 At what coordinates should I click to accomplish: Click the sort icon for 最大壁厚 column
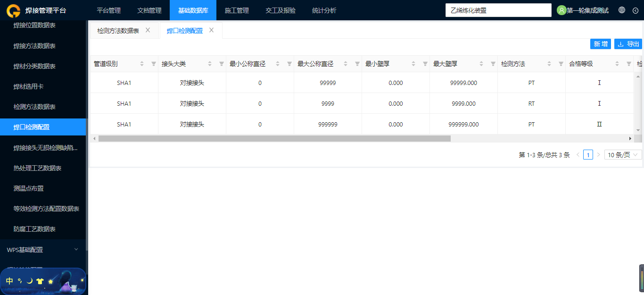pos(481,64)
